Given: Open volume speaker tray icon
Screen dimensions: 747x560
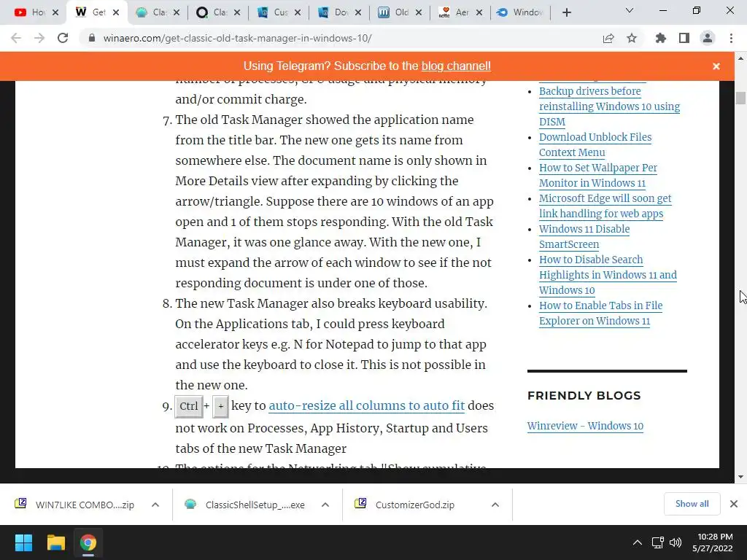Looking at the screenshot, I should [675, 542].
